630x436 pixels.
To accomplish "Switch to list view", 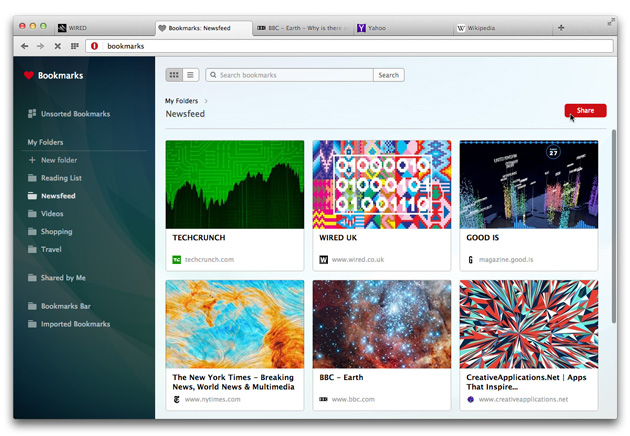I will click(x=190, y=75).
